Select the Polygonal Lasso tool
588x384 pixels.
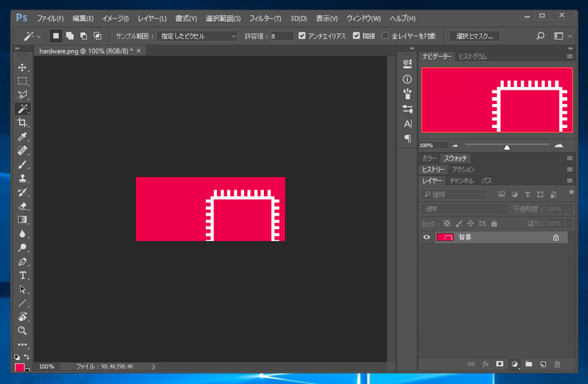(x=22, y=95)
